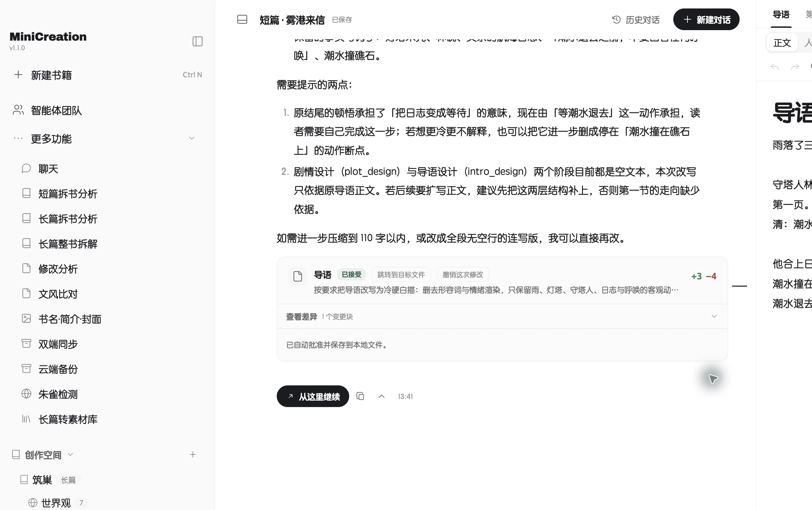This screenshot has width=812, height=510.
Task: Collapse the message with the up chevron
Action: coord(382,396)
